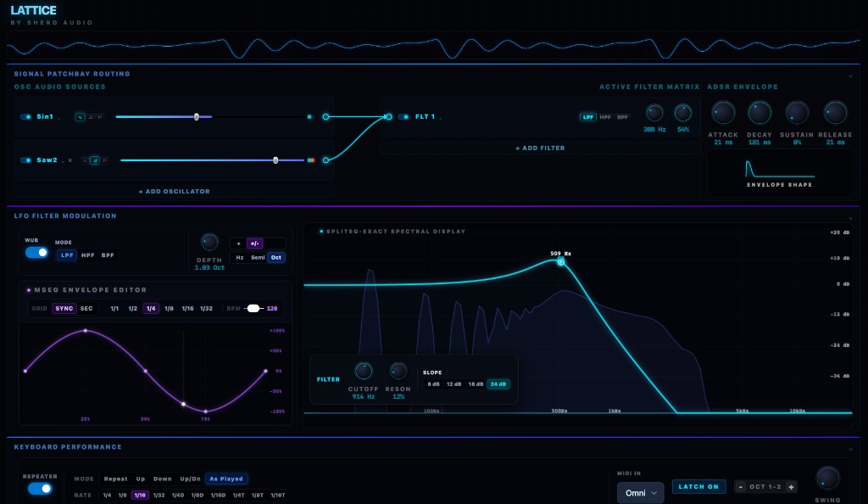Viewport: 868px width, 504px height.
Task: Select the sawtooth waveform icon on Sin1
Action: (x=91, y=117)
